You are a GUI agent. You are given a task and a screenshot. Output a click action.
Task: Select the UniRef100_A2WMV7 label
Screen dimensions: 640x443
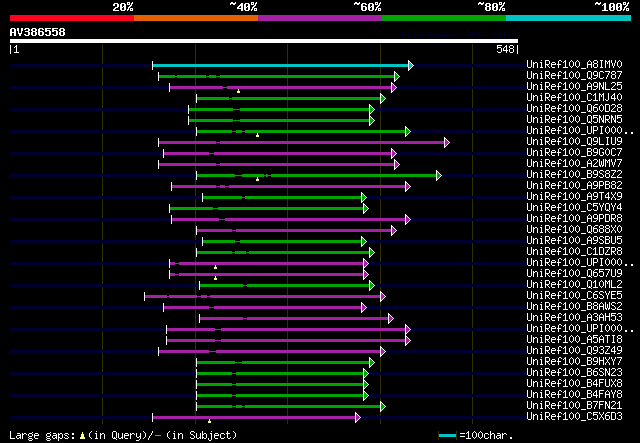point(574,164)
